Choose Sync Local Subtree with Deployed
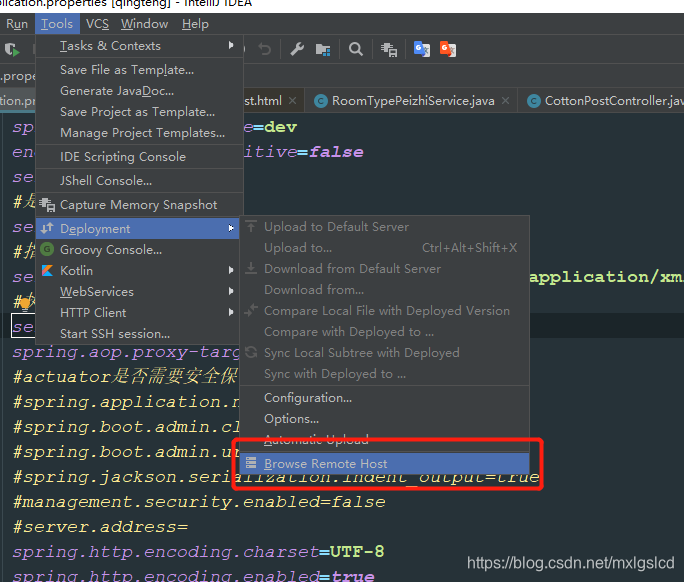The image size is (684, 582). click(384, 353)
